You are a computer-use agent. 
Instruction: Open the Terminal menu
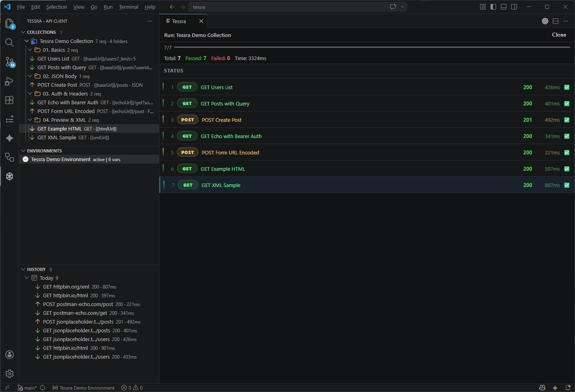pyautogui.click(x=128, y=7)
